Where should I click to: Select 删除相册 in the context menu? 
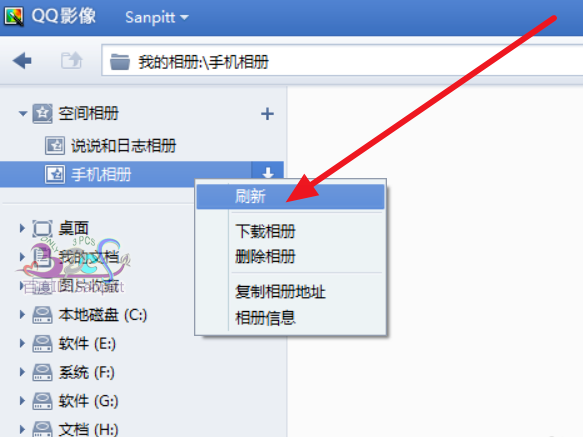265,256
